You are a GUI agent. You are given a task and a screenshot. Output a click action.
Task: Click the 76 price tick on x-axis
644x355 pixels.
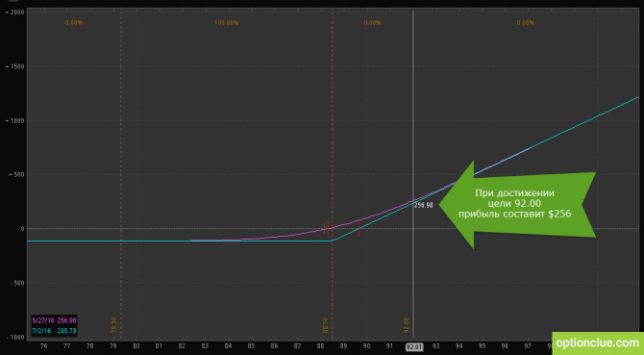[43, 346]
